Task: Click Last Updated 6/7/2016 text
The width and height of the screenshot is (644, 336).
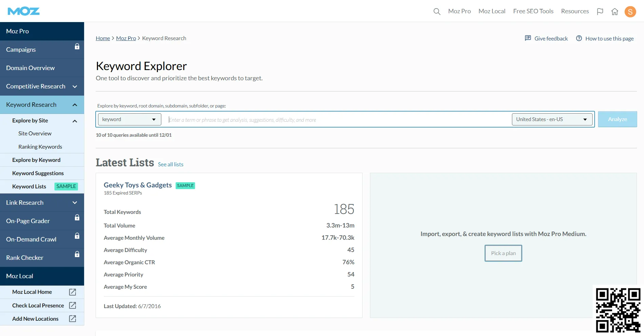Action: click(x=132, y=306)
